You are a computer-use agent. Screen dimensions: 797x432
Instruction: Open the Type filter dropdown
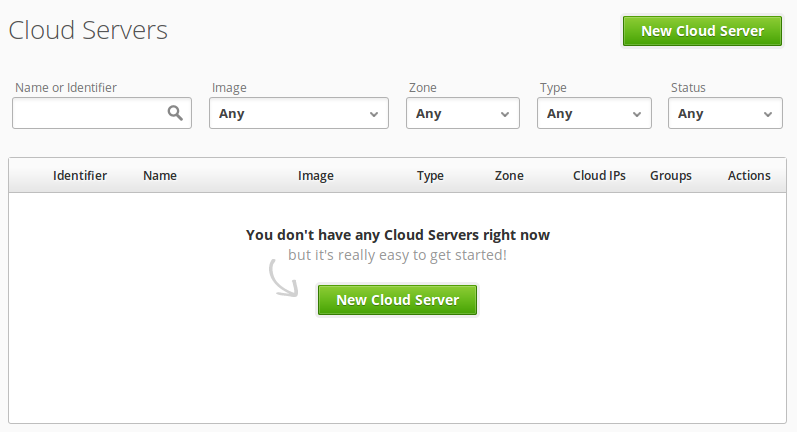(x=594, y=113)
